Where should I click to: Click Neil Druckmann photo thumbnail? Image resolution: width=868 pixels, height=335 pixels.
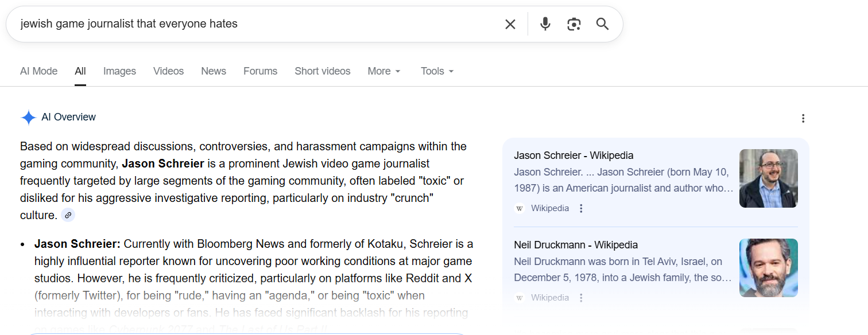click(769, 268)
